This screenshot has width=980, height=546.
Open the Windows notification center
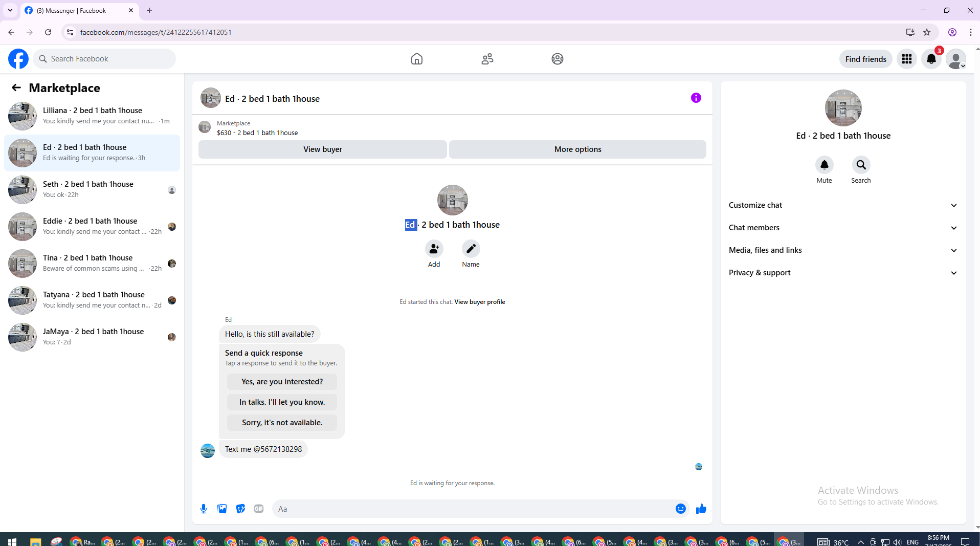(965, 541)
